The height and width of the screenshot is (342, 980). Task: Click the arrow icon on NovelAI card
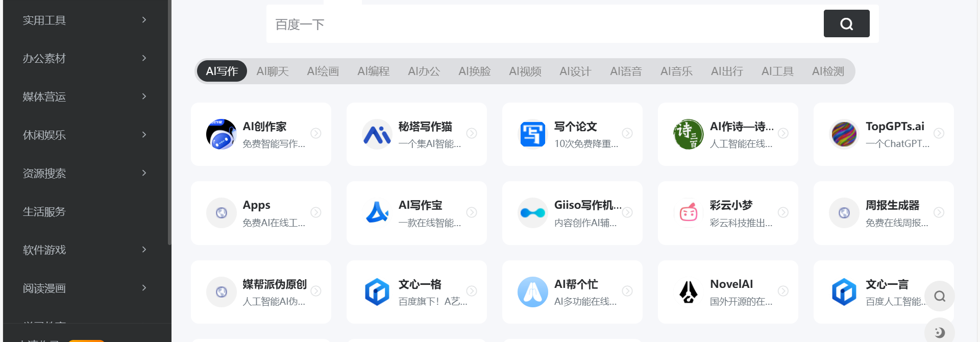click(x=783, y=291)
